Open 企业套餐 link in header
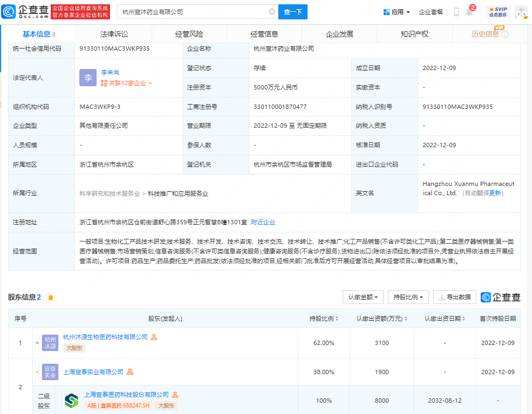This screenshot has height=414, width=532. 431,12
